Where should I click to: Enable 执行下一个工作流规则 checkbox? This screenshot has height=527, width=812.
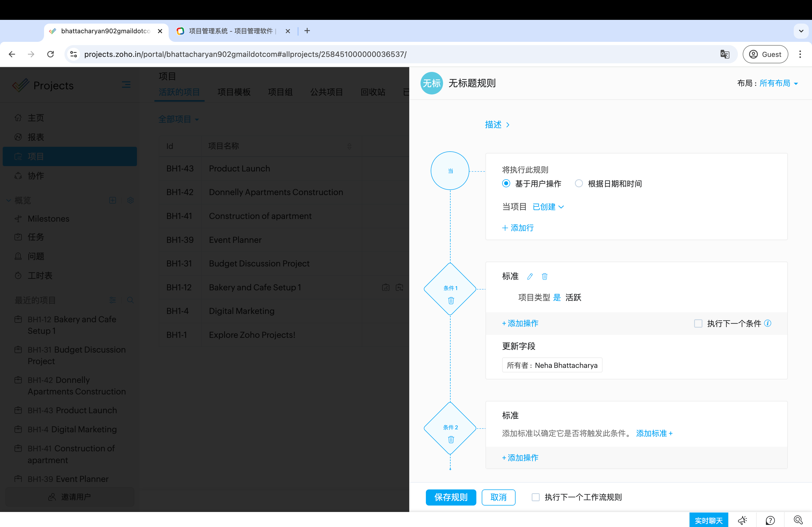point(536,497)
